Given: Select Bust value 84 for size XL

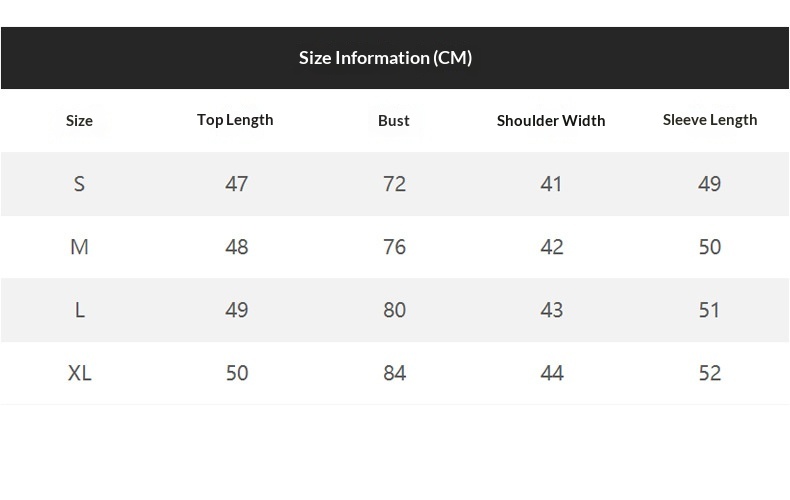Looking at the screenshot, I should coord(395,373).
